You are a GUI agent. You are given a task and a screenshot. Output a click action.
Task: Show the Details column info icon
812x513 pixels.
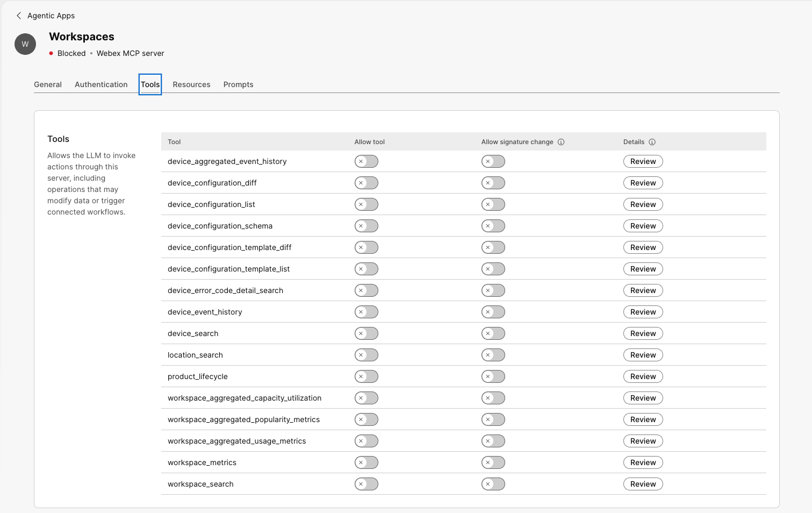coord(652,142)
